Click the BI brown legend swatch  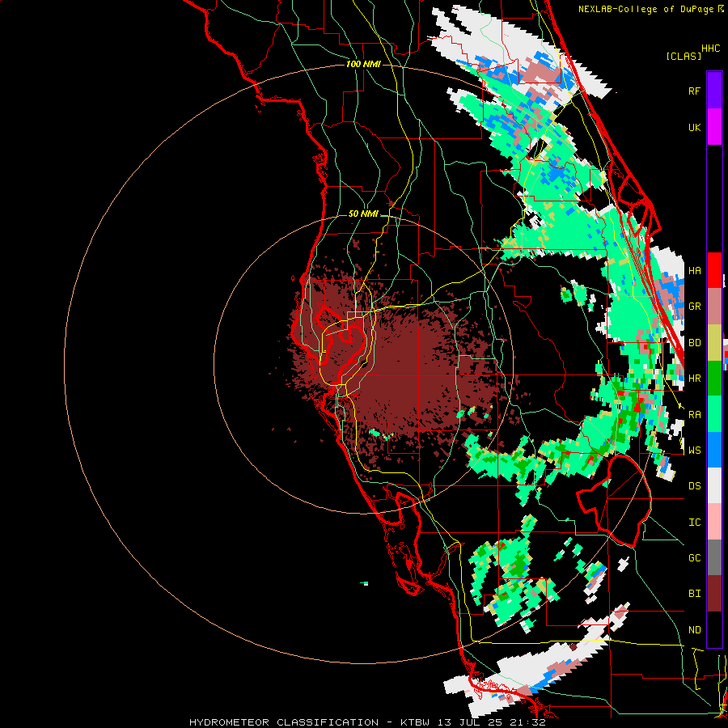[x=714, y=594]
